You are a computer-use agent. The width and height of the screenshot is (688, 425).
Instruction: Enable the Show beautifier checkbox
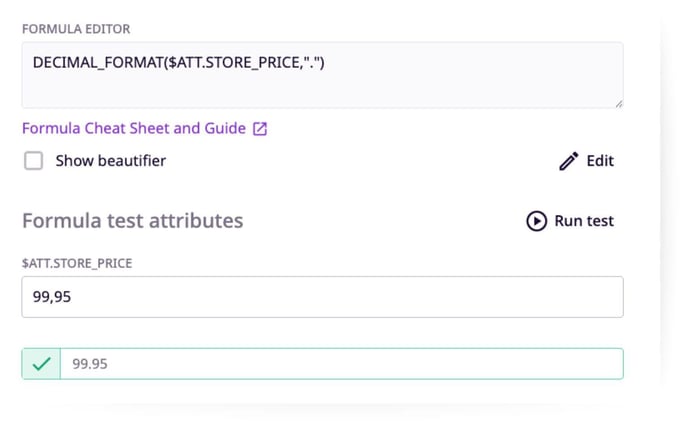coord(33,161)
